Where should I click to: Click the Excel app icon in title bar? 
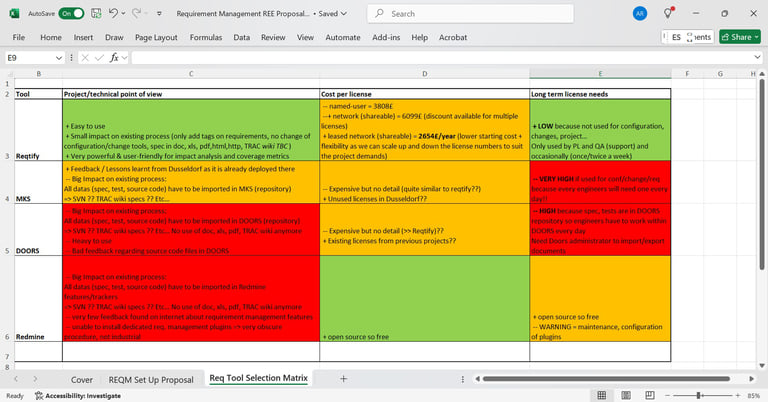(14, 14)
